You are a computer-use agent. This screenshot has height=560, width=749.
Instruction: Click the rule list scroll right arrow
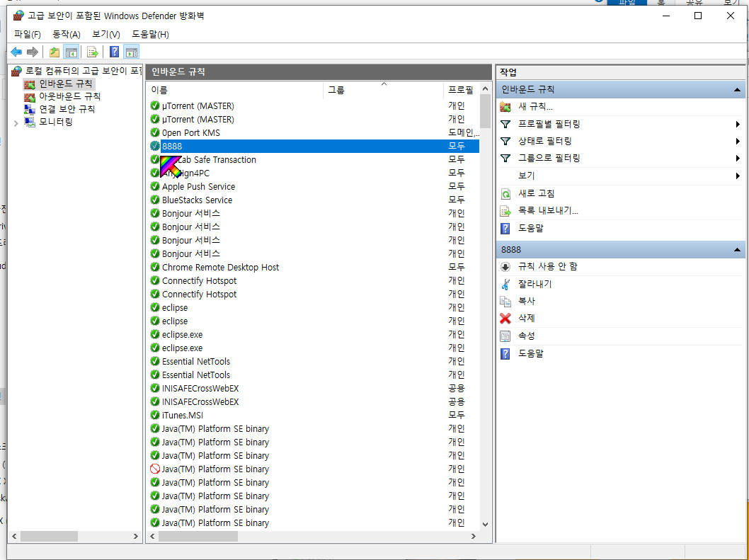coord(474,537)
